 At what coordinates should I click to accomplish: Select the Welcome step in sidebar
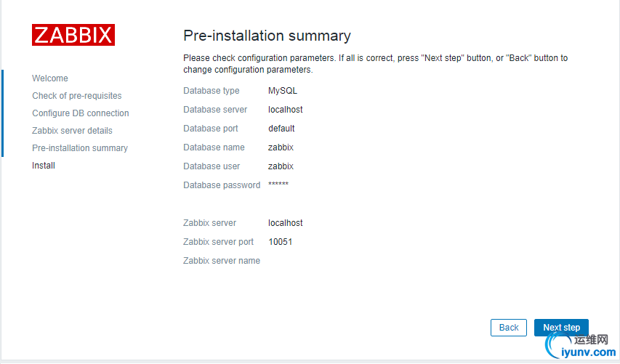point(50,78)
